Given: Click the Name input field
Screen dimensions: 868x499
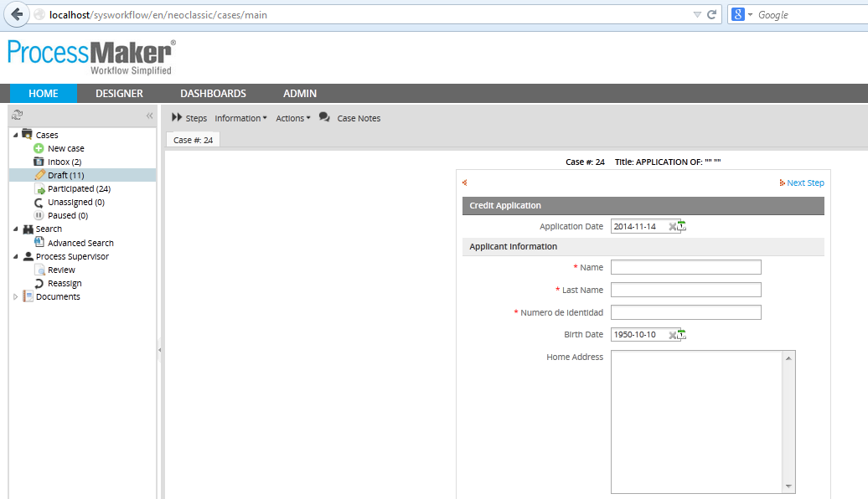Looking at the screenshot, I should pyautogui.click(x=685, y=267).
